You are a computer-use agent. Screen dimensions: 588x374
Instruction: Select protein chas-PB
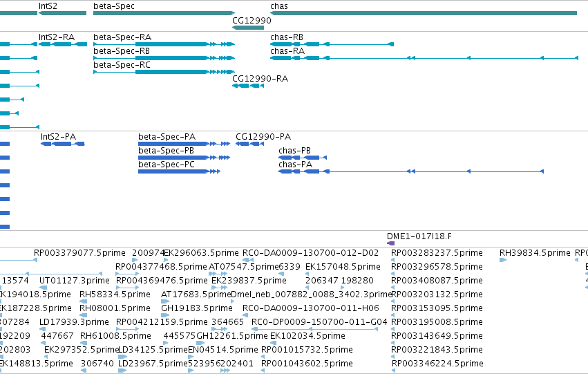click(303, 158)
